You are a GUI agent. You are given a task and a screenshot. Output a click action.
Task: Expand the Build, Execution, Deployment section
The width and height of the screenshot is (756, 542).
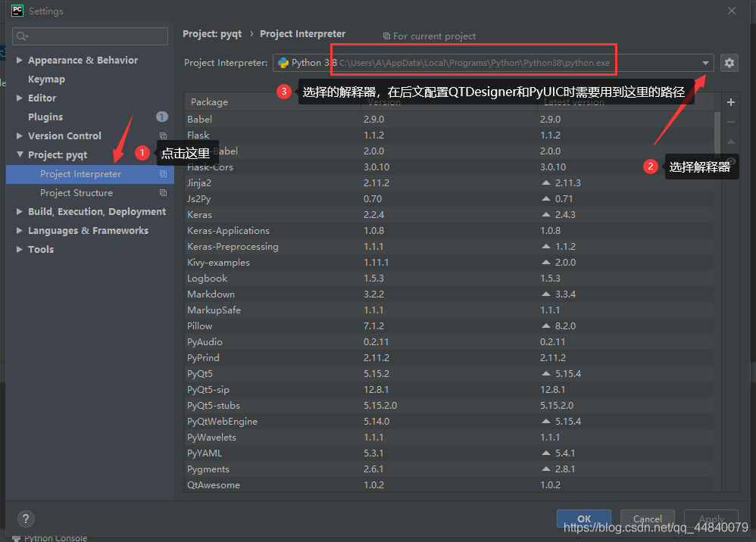pos(20,212)
